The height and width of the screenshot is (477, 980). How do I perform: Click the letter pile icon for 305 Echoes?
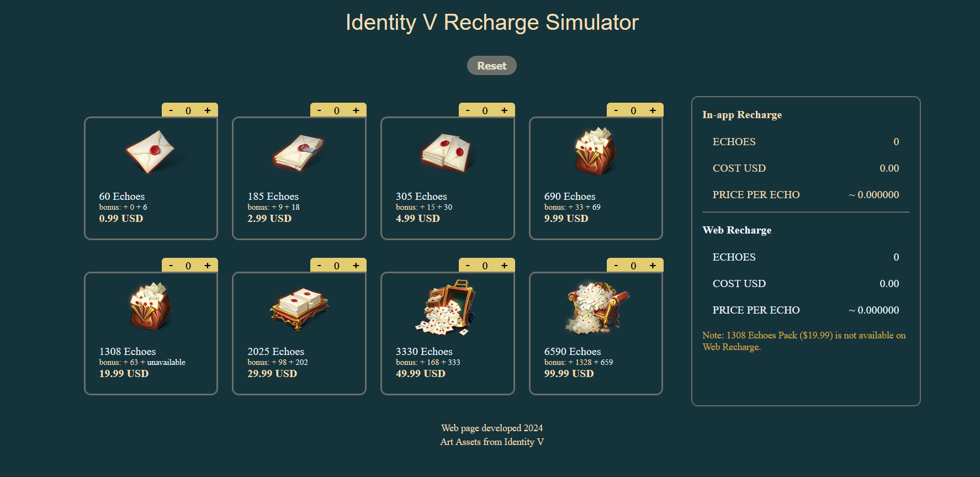click(447, 152)
